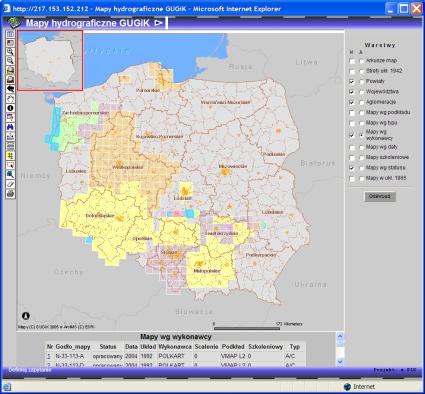Click the up arrow of results scrollbar
The image size is (425, 394).
[340, 336]
